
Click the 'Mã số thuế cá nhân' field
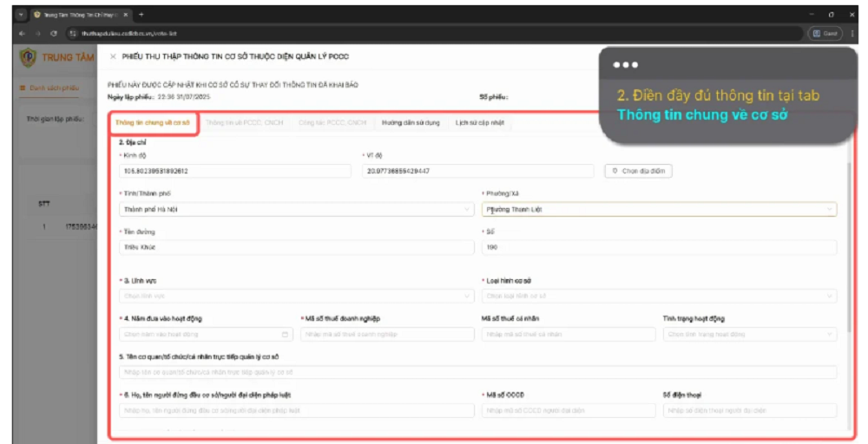(569, 334)
